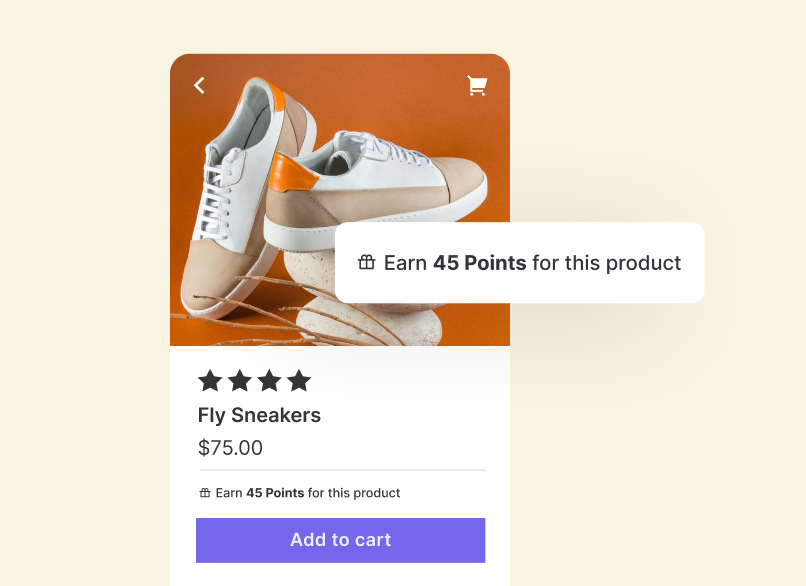This screenshot has width=806, height=586.
Task: Select the second rating star
Action: [x=240, y=380]
